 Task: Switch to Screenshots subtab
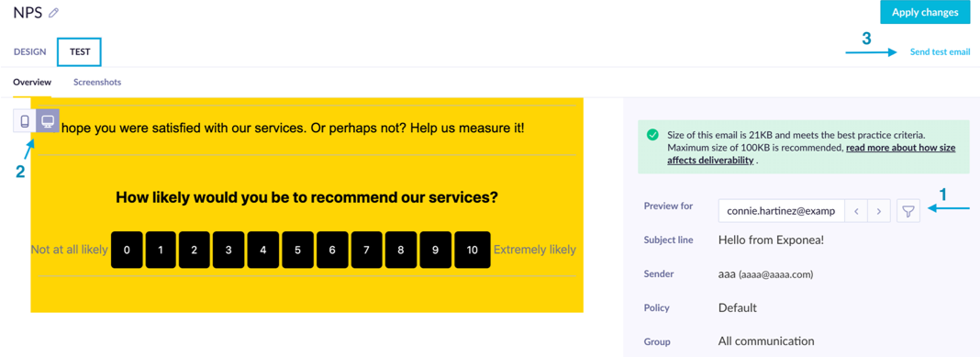97,82
